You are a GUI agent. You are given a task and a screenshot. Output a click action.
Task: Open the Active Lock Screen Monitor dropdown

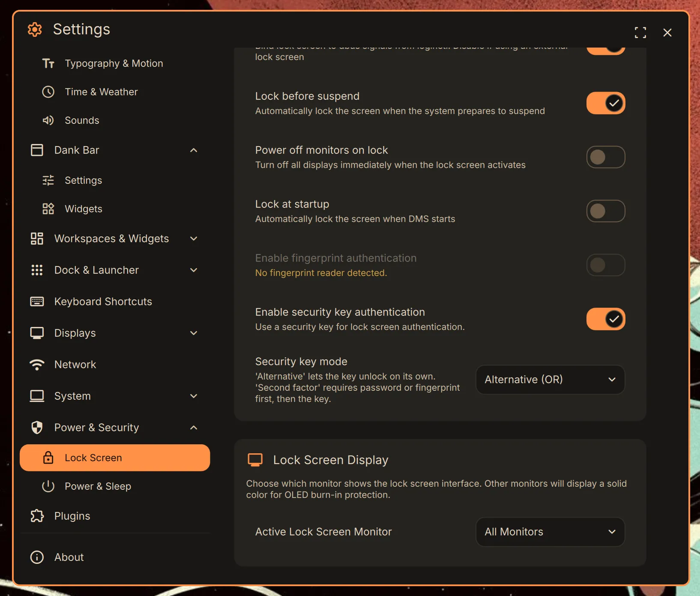coord(550,532)
